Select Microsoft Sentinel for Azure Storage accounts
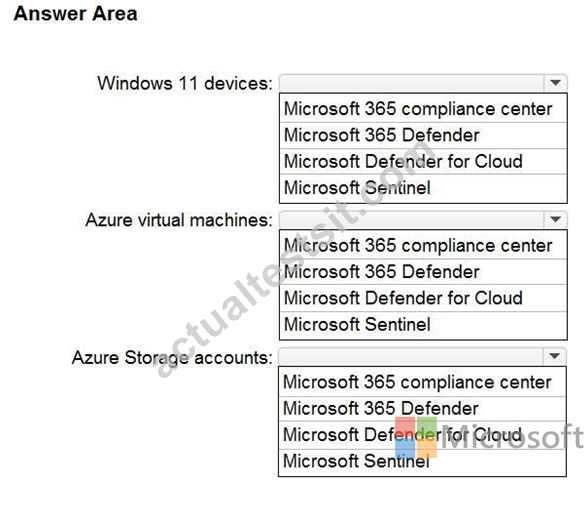Screen dimensions: 587x517 click(x=422, y=461)
